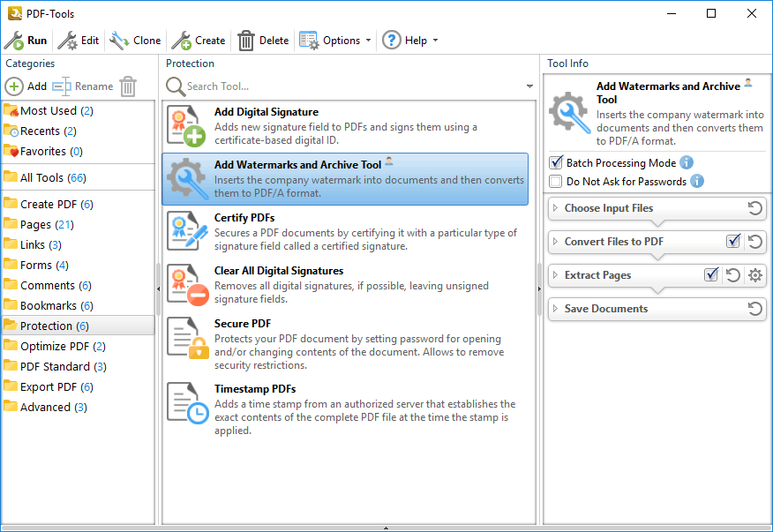This screenshot has height=532, width=773.
Task: Expand the Convert Files to PDF step
Action: (x=556, y=242)
